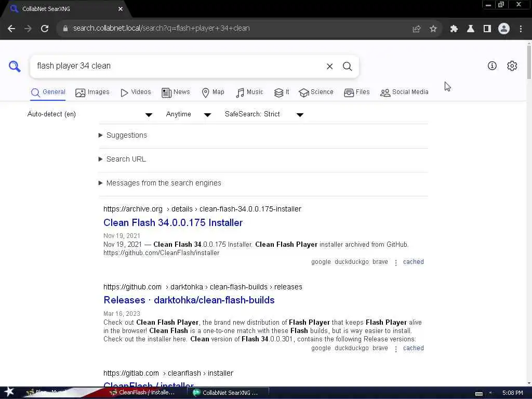
Task: Click the SearXNG magnifier logo
Action: 15,66
